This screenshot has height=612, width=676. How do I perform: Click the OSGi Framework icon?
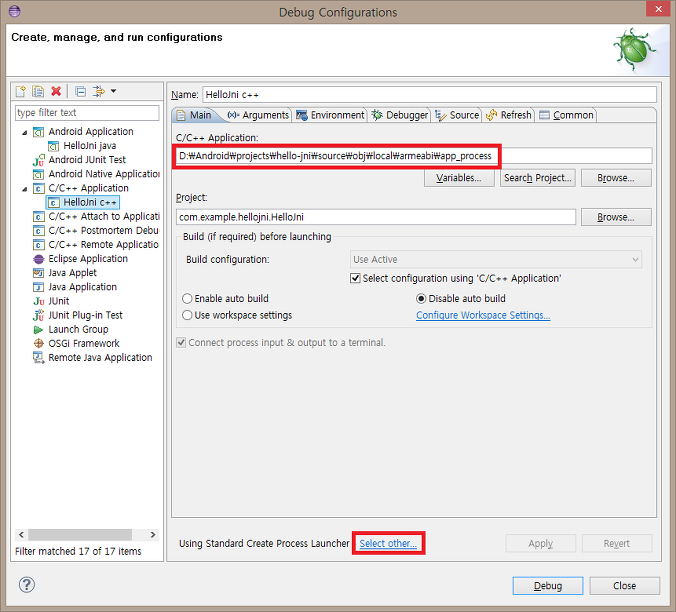click(39, 344)
